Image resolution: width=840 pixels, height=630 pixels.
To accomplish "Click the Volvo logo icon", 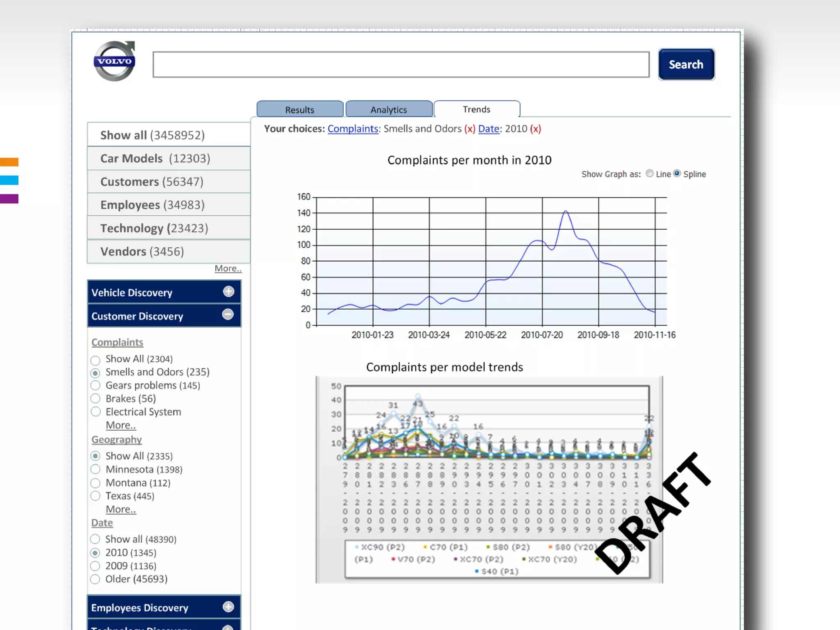I will click(114, 61).
